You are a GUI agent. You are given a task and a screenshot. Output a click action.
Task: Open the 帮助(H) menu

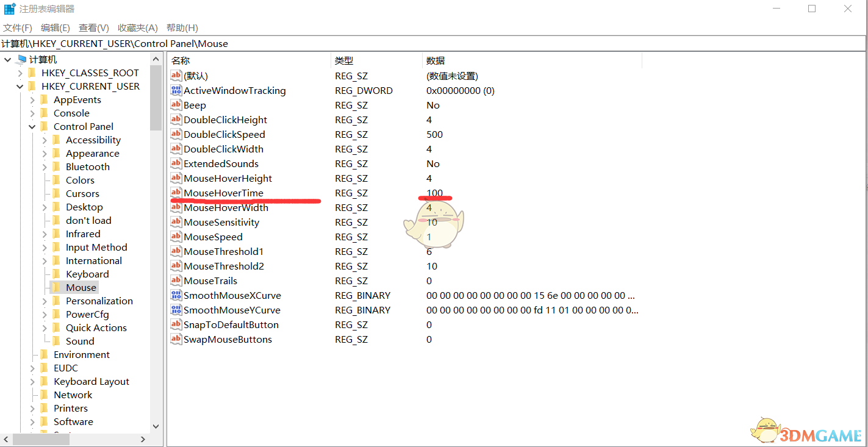click(182, 27)
